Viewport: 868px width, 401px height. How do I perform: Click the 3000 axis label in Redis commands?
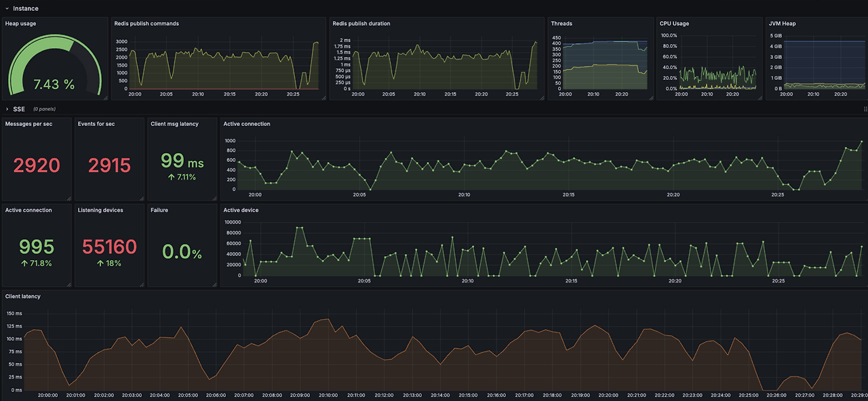point(121,42)
